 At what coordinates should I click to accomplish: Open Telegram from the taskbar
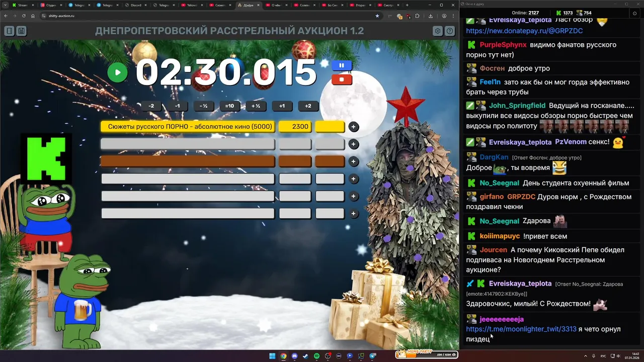[373, 355]
